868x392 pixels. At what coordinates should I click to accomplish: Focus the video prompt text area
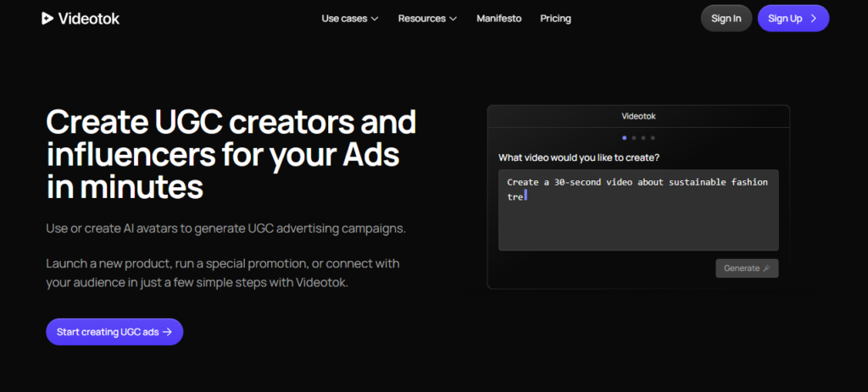point(638,210)
